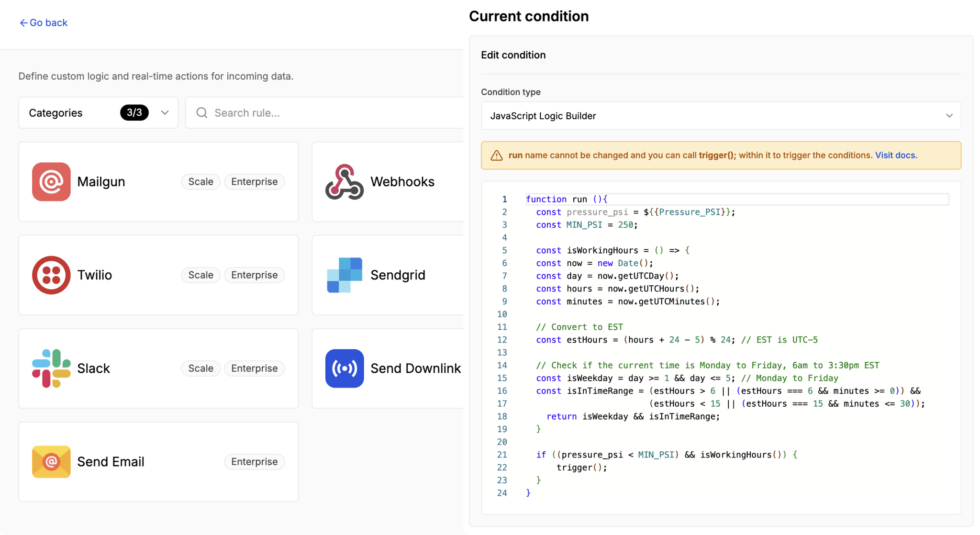Select the Send Downlink antenna icon
The image size is (980, 535).
point(345,368)
